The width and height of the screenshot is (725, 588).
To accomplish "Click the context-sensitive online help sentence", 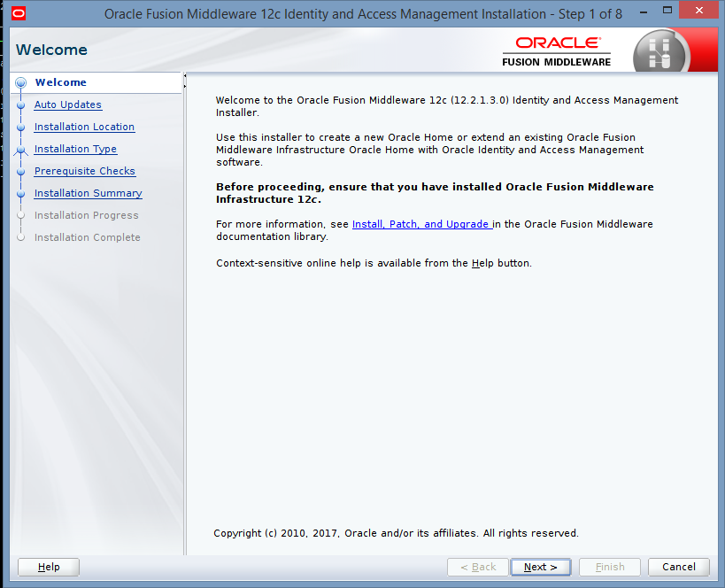I will [374, 263].
